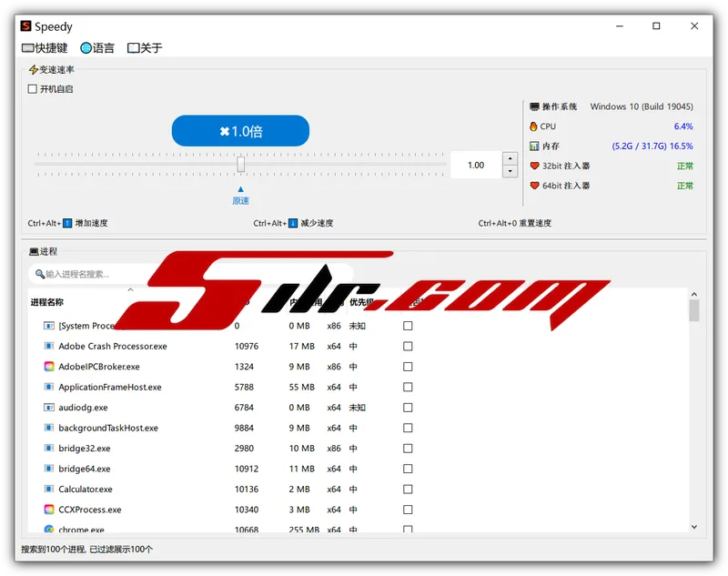Increase speed value with spinner up arrow
Screen dimensions: 728x576
click(510, 159)
